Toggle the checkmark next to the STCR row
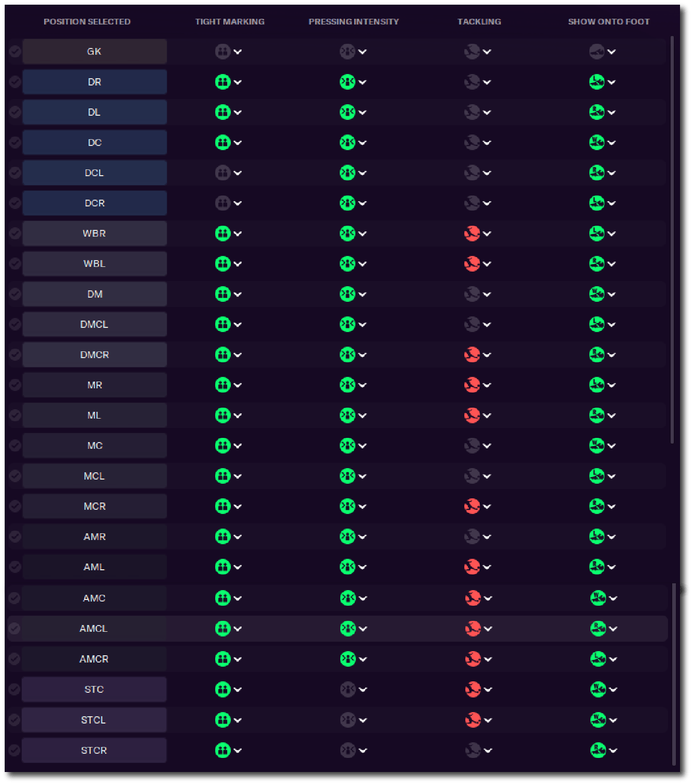 [15, 750]
